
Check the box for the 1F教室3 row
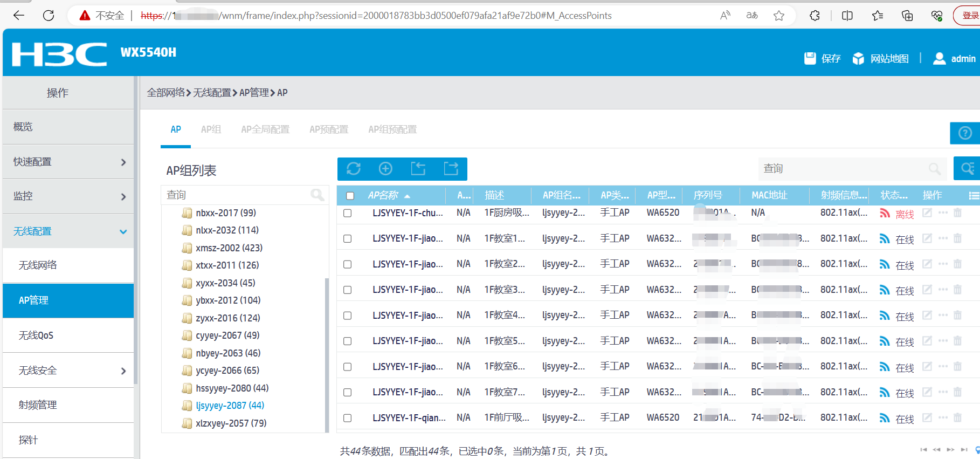[348, 290]
